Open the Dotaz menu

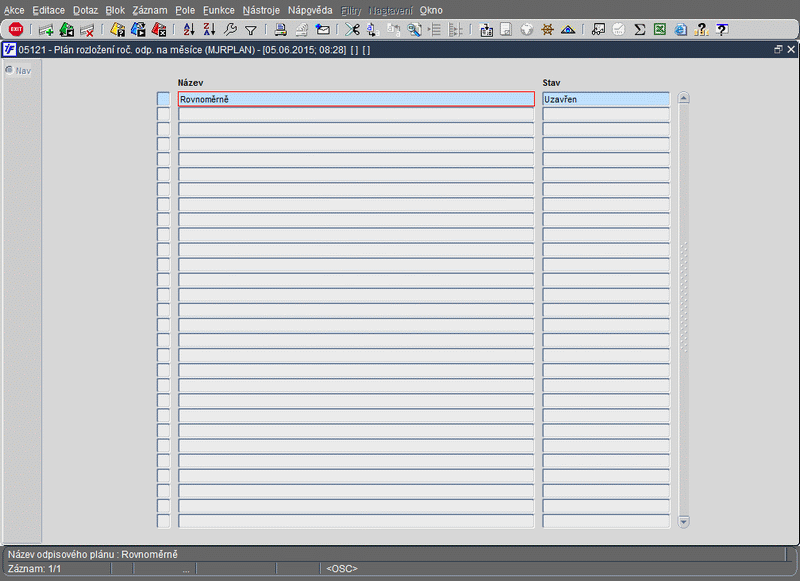pos(85,10)
